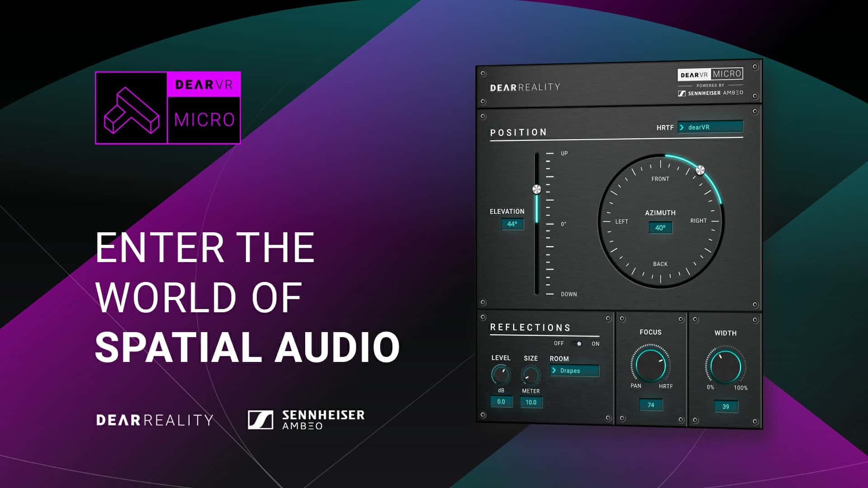Click the DEAR REALITY text in plugin header
868x488 pixels.
[x=525, y=87]
